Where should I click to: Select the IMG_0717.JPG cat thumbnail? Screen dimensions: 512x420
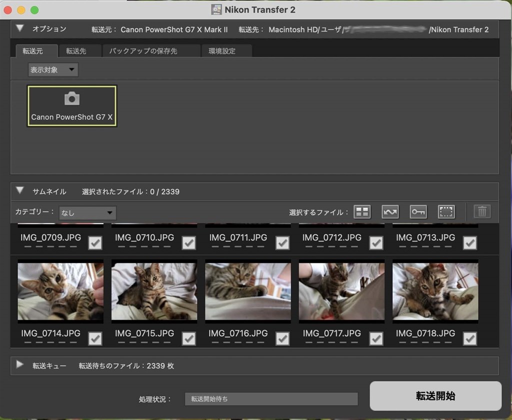pyautogui.click(x=341, y=291)
